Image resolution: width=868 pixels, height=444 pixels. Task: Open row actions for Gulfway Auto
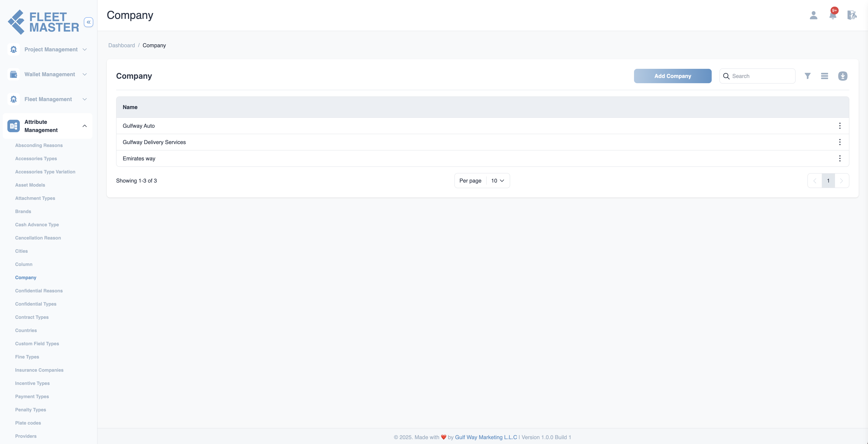click(x=840, y=126)
